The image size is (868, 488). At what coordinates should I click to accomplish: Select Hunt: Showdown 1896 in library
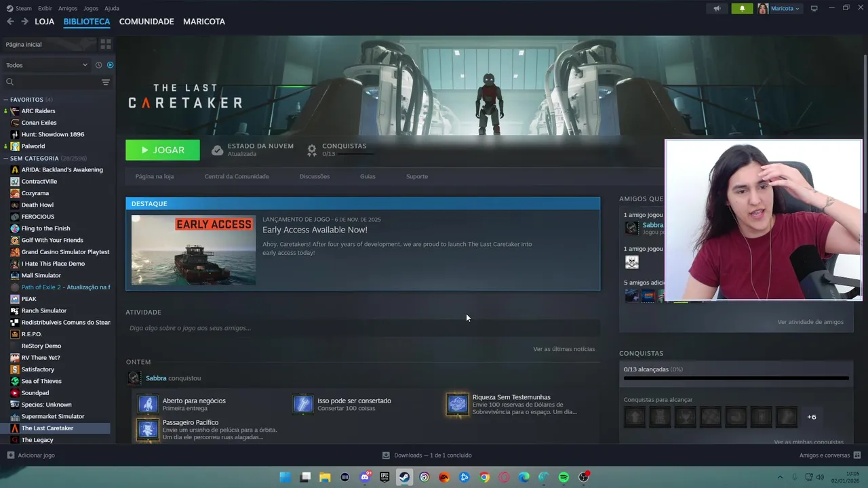53,134
